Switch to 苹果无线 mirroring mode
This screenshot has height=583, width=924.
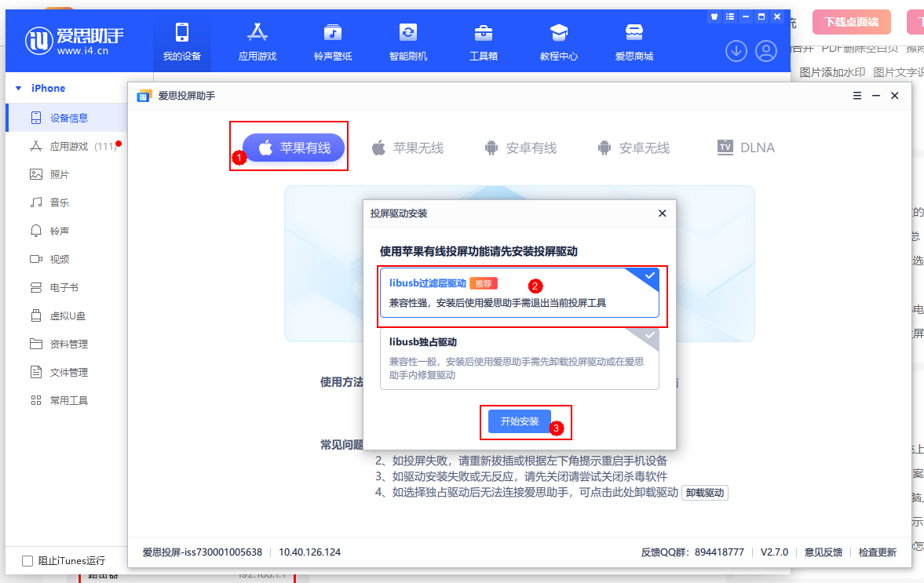407,148
